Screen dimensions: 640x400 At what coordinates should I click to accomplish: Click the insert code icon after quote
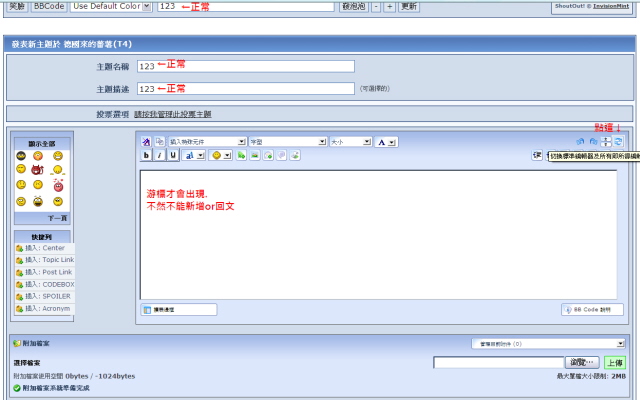(295, 155)
